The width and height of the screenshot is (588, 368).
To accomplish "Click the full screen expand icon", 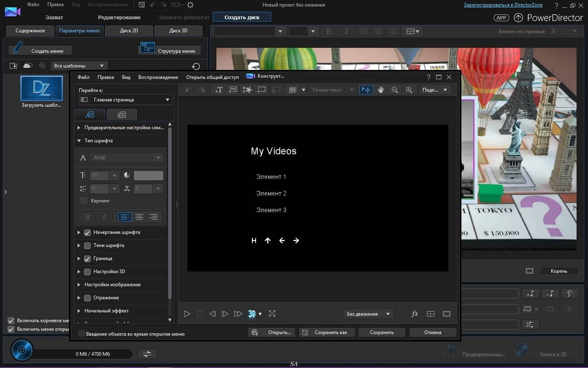I will [272, 314].
